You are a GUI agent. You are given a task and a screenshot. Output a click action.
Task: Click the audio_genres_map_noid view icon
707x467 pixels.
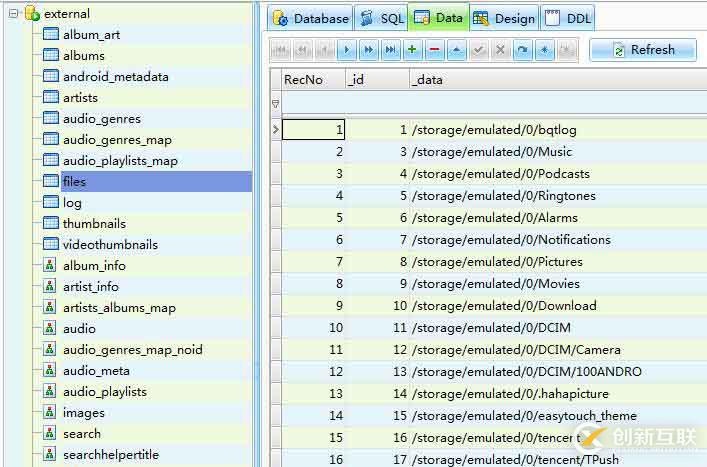[50, 349]
